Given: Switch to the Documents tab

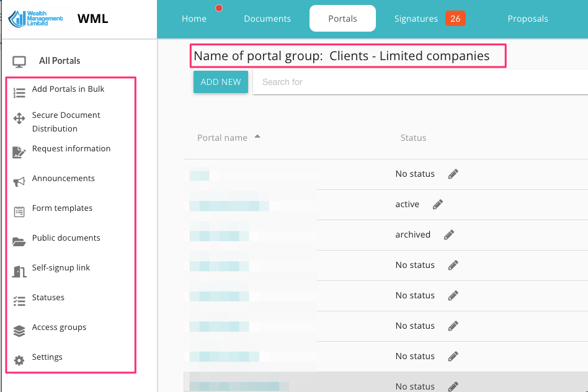Looking at the screenshot, I should (267, 19).
